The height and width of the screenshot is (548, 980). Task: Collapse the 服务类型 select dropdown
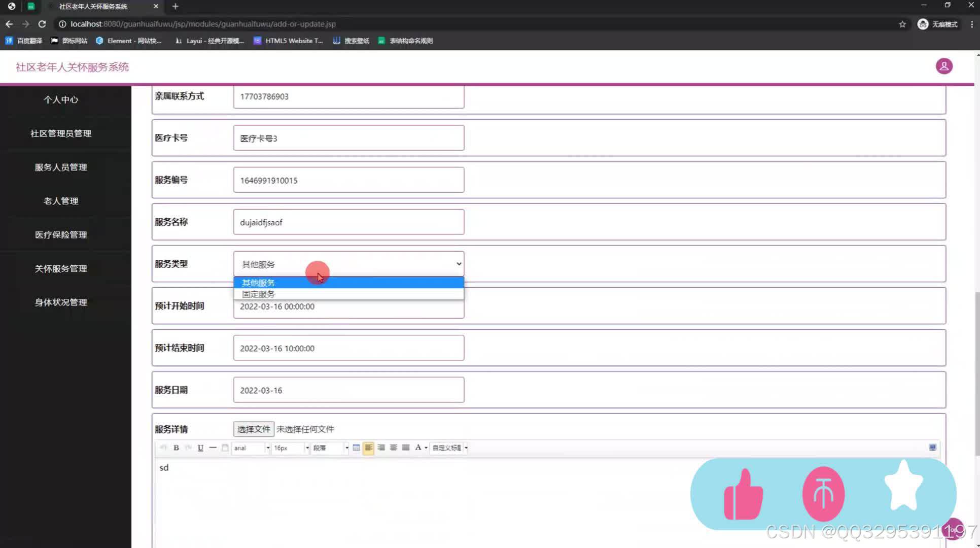click(x=348, y=264)
